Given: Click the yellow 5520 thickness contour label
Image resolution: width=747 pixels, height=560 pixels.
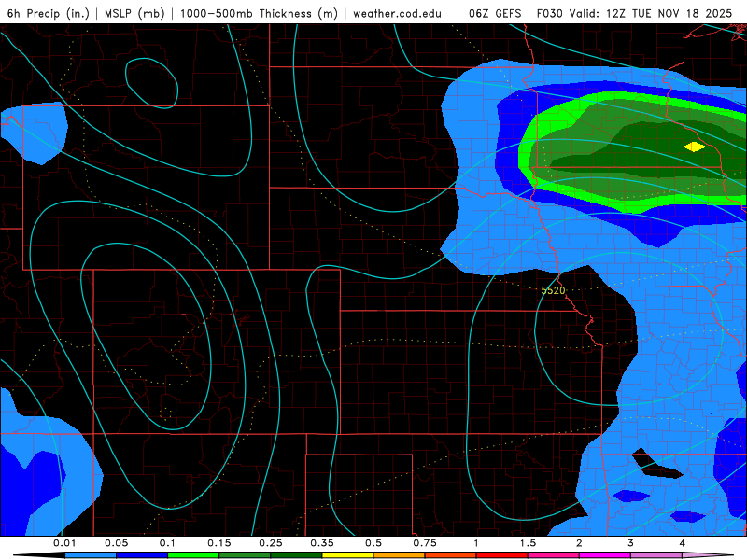Looking at the screenshot, I should (553, 290).
